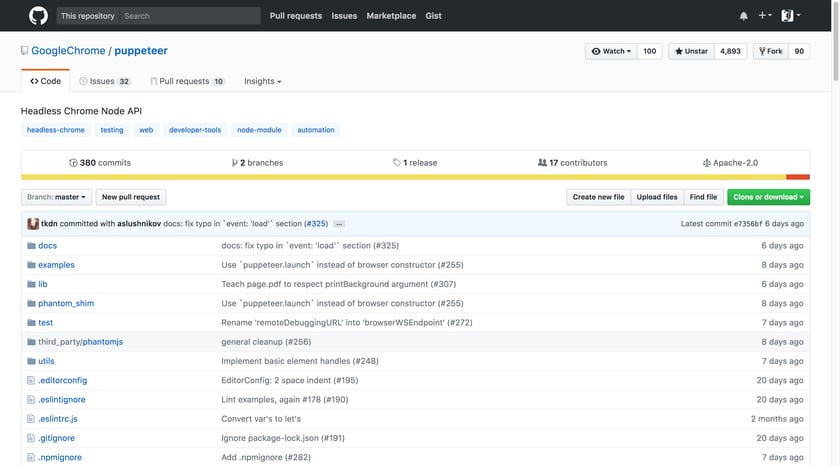Select the headless-chrome topic tag
840x466 pixels.
pyautogui.click(x=56, y=130)
